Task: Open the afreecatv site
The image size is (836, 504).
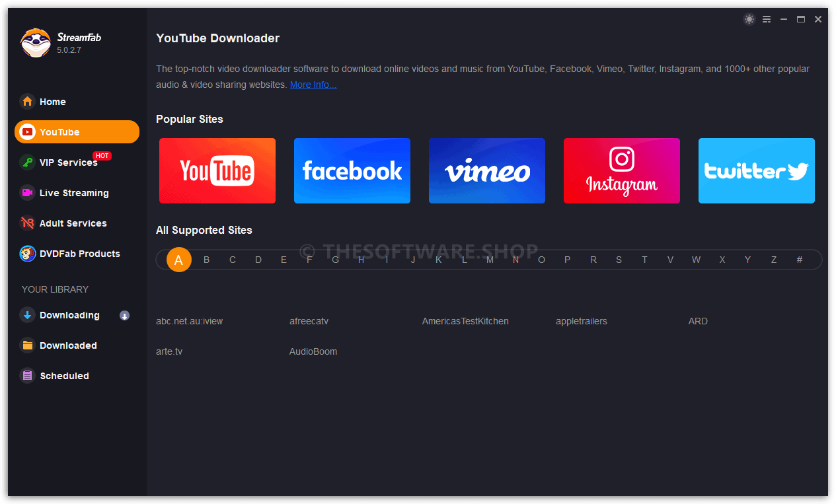Action: pos(309,321)
